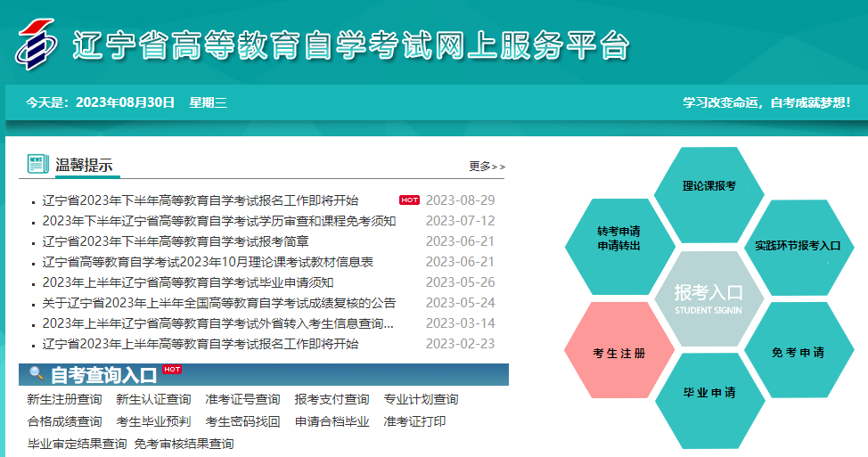Open 准考证号查询 query link
Image resolution: width=868 pixels, height=457 pixels.
[242, 399]
